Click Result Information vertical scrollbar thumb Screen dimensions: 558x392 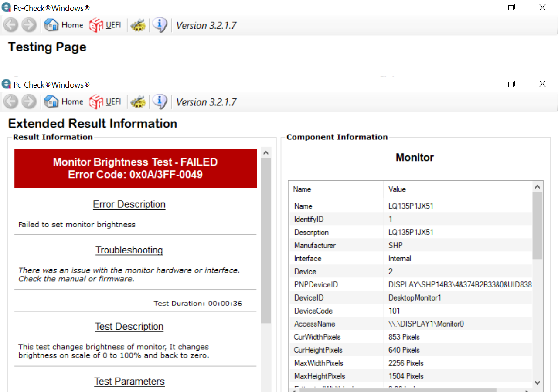click(x=266, y=240)
